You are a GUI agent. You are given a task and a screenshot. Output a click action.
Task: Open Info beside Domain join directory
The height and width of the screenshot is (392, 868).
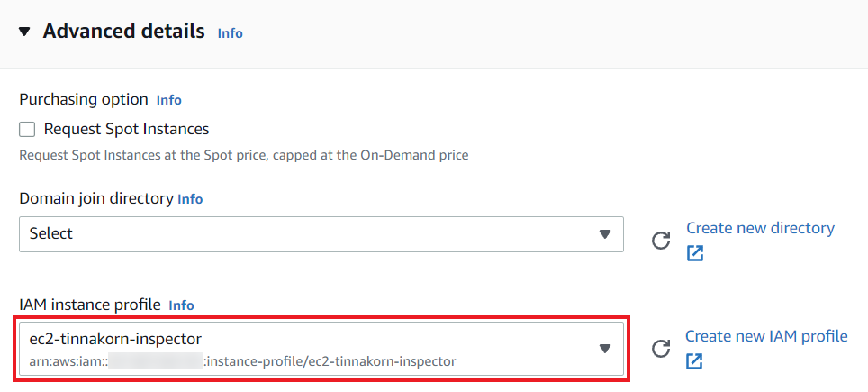(x=190, y=199)
